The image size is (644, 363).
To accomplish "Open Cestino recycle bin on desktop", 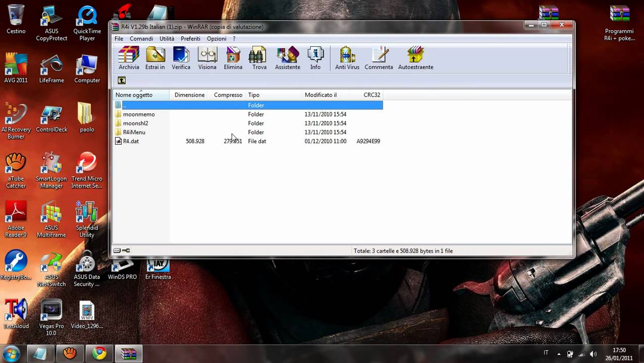I will tap(16, 20).
